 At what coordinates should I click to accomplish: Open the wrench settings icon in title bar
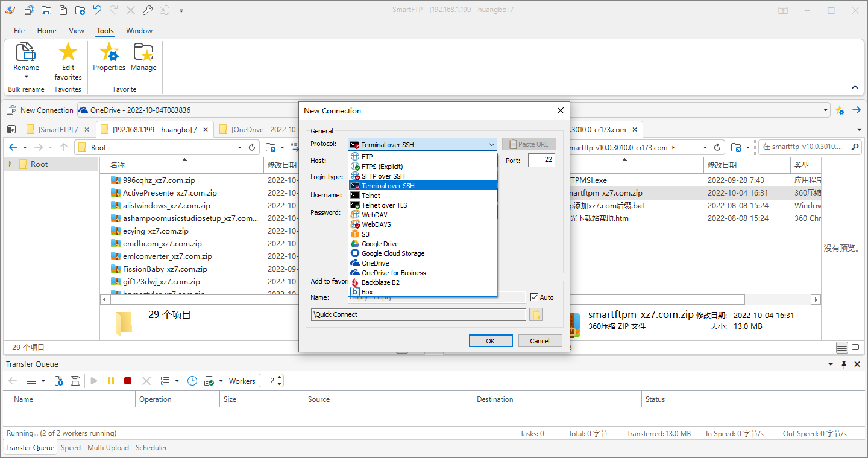[148, 10]
